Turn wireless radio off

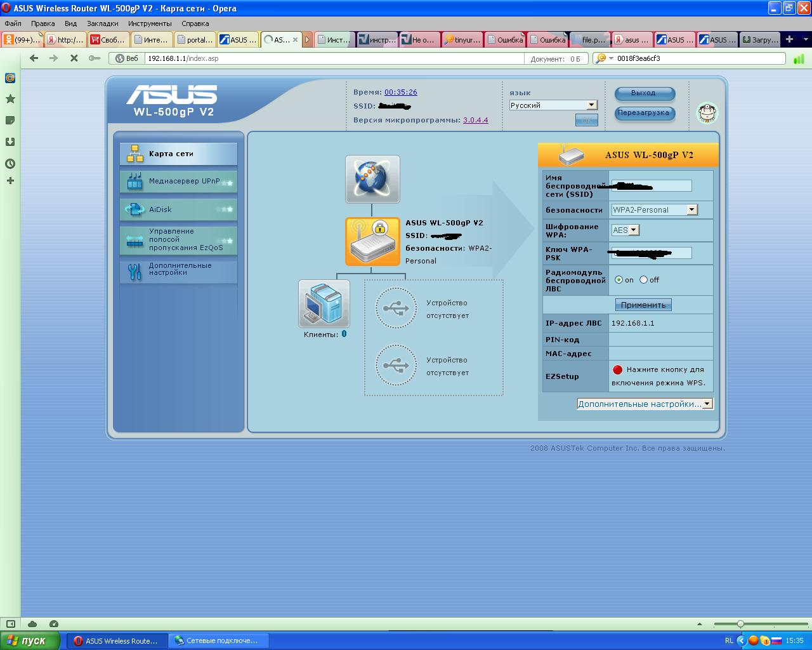[x=644, y=280]
